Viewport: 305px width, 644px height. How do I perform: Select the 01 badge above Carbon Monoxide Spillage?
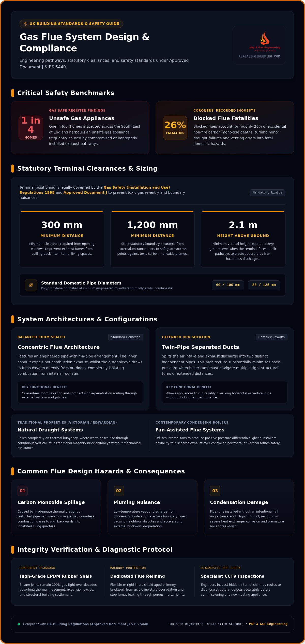pyautogui.click(x=23, y=491)
